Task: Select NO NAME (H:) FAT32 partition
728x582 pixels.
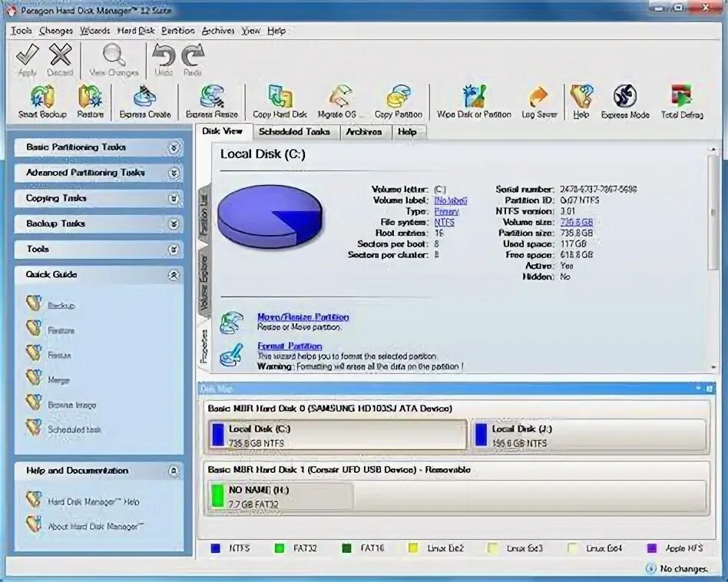Action: coord(281,497)
